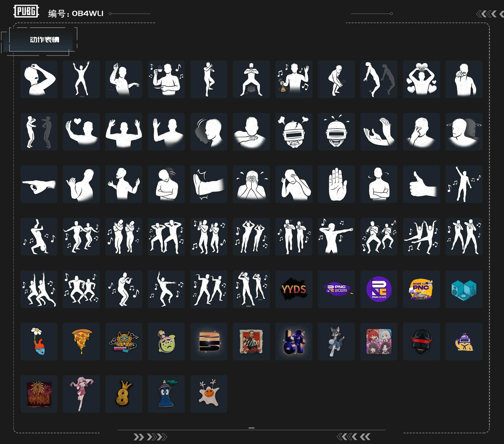The width and height of the screenshot is (504, 444).
Task: Choose the pointing finger emote
Action: pos(39,184)
